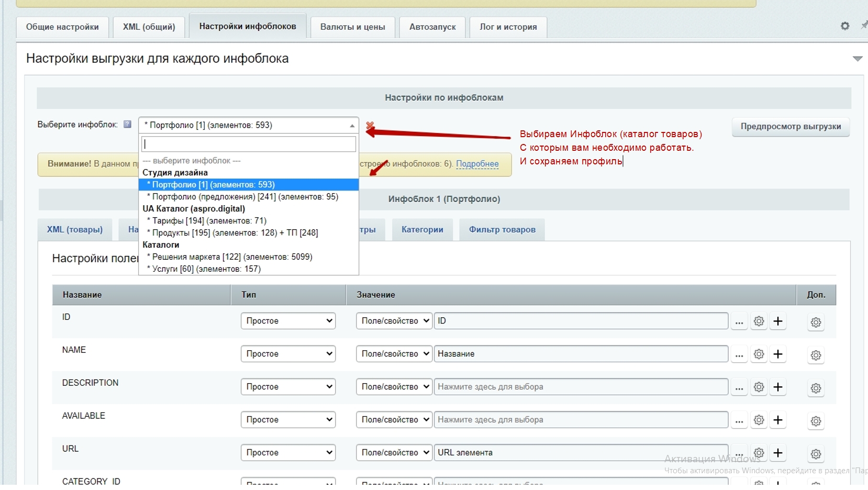Click the plus icon in the URL row
This screenshot has width=868, height=490.
[x=778, y=453]
